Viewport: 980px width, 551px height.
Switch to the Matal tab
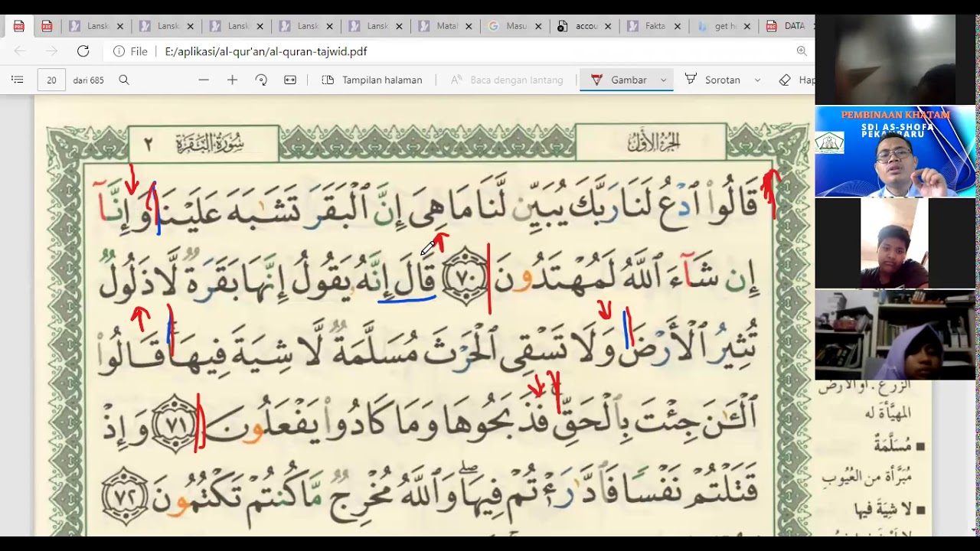coord(446,26)
